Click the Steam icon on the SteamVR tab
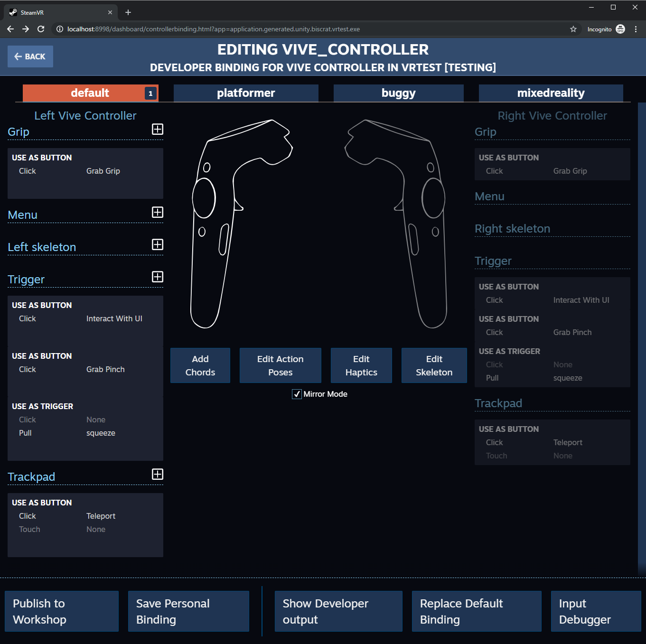Image resolution: width=646 pixels, height=644 pixels. point(12,12)
